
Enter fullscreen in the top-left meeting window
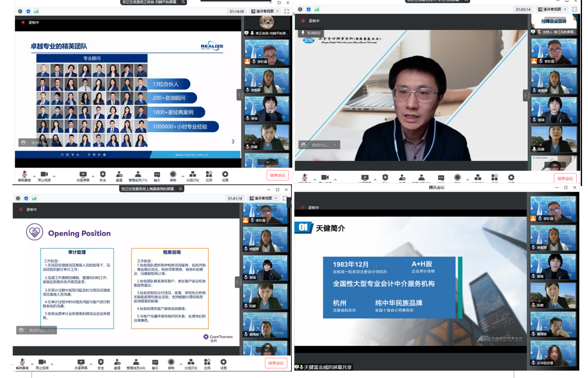click(287, 11)
